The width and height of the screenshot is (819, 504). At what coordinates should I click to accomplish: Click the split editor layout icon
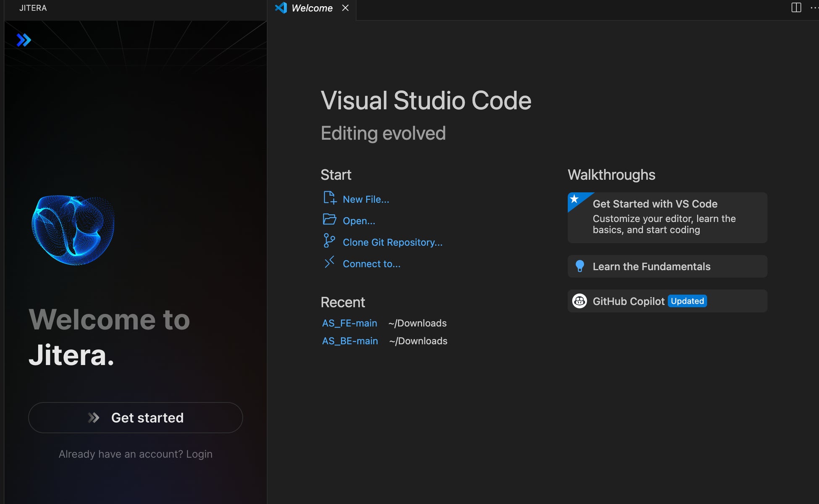796,8
